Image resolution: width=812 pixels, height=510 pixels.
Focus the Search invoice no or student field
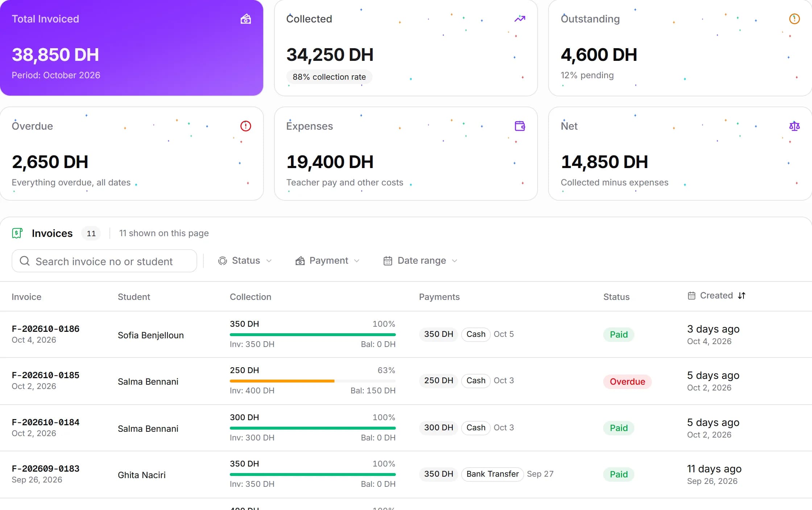104,261
